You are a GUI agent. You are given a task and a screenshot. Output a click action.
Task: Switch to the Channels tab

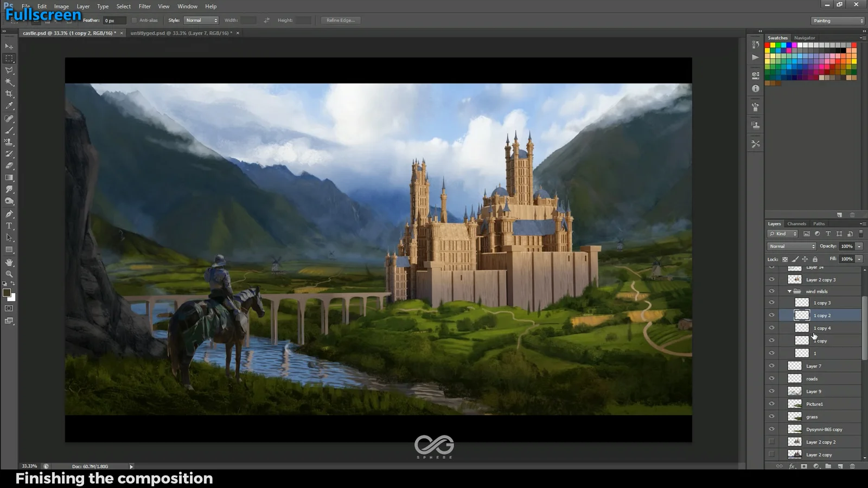coord(796,223)
